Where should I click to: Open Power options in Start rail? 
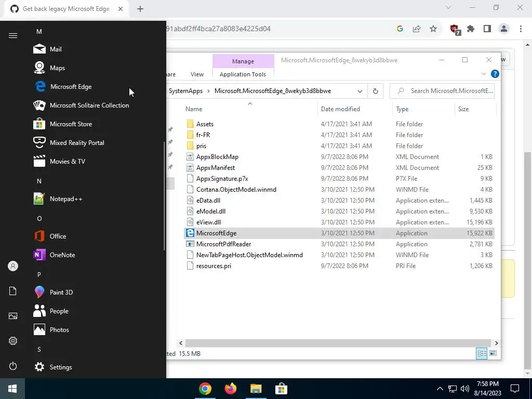click(13, 366)
